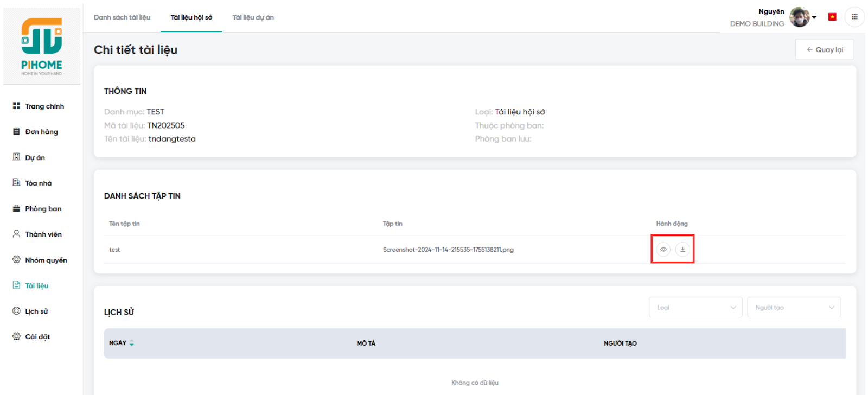This screenshot has width=868, height=395.
Task: Expand the Loại filter dropdown
Action: point(695,308)
